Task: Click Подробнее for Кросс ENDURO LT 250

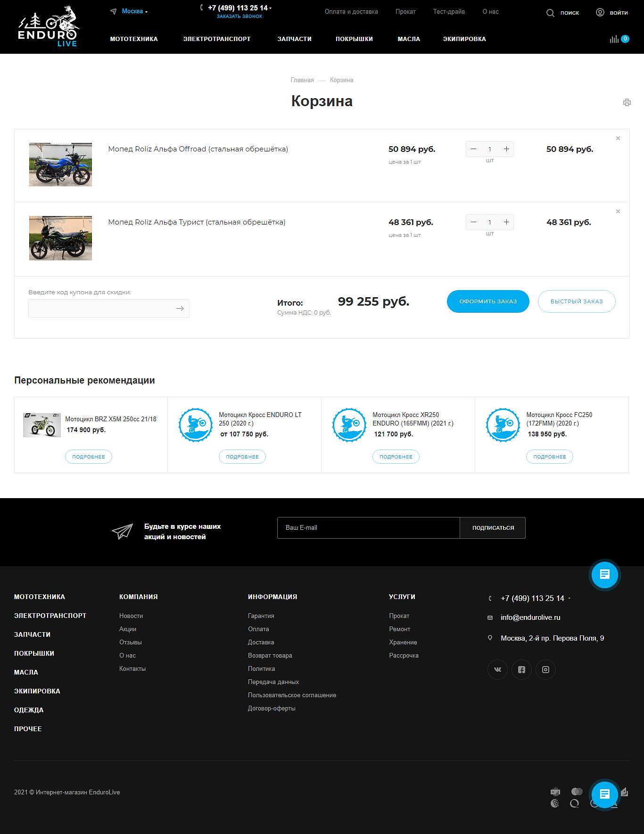Action: (x=242, y=457)
